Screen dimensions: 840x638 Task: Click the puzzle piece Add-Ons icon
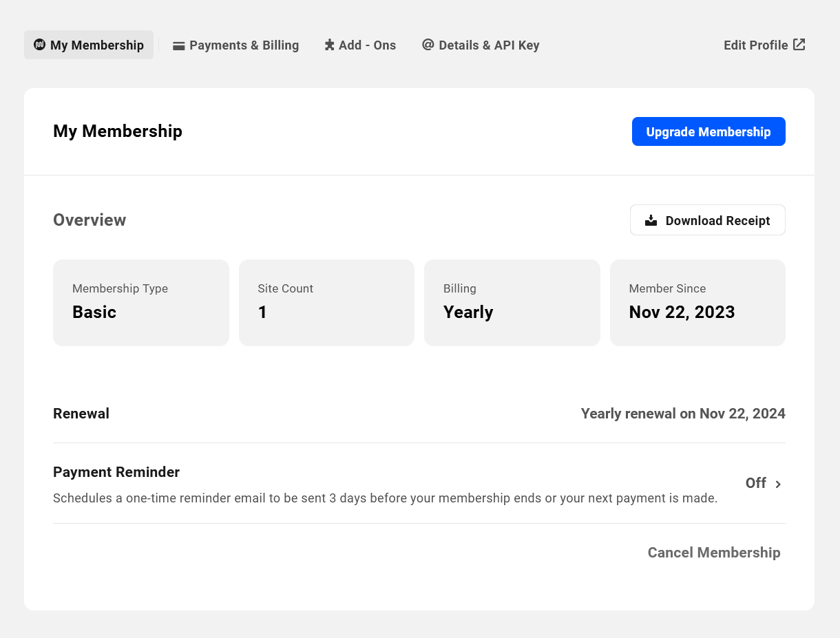click(330, 45)
